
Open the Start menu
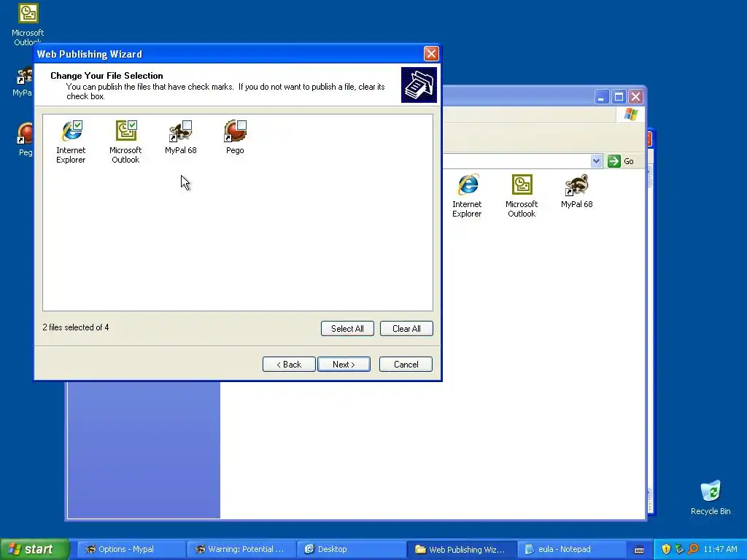coord(35,549)
